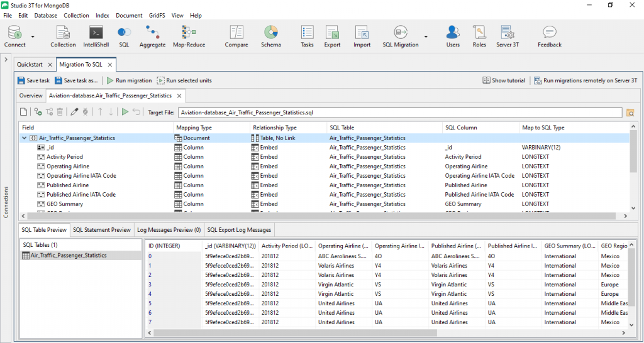The width and height of the screenshot is (644, 343).
Task: Open the GridFS menu
Action: click(156, 15)
